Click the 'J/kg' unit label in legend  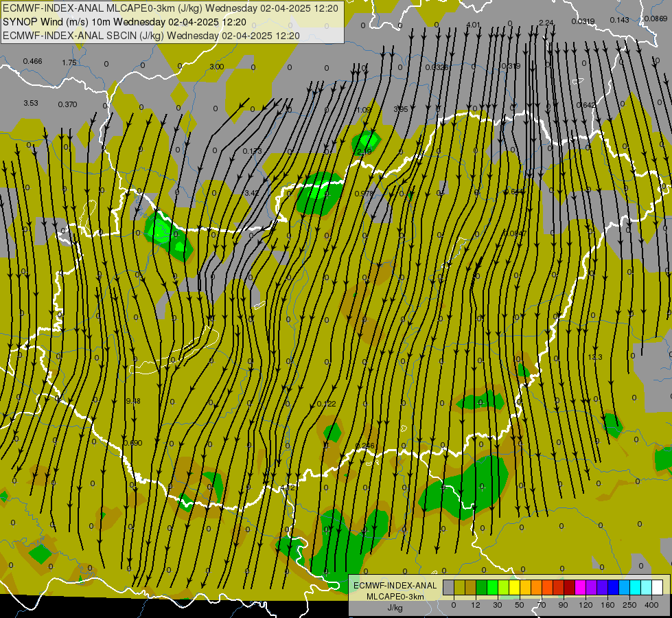[x=395, y=608]
